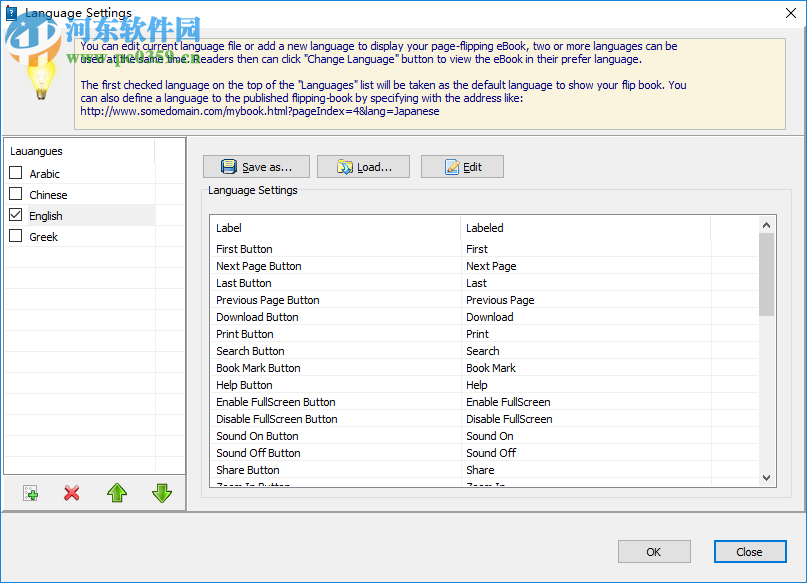Click the add new language icon
Viewport: 807px width, 583px height.
[29, 492]
